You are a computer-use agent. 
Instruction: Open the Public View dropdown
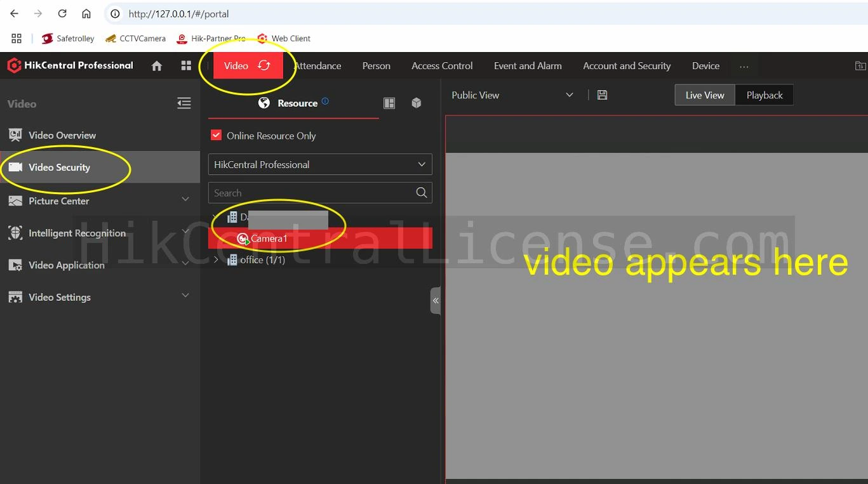(512, 95)
